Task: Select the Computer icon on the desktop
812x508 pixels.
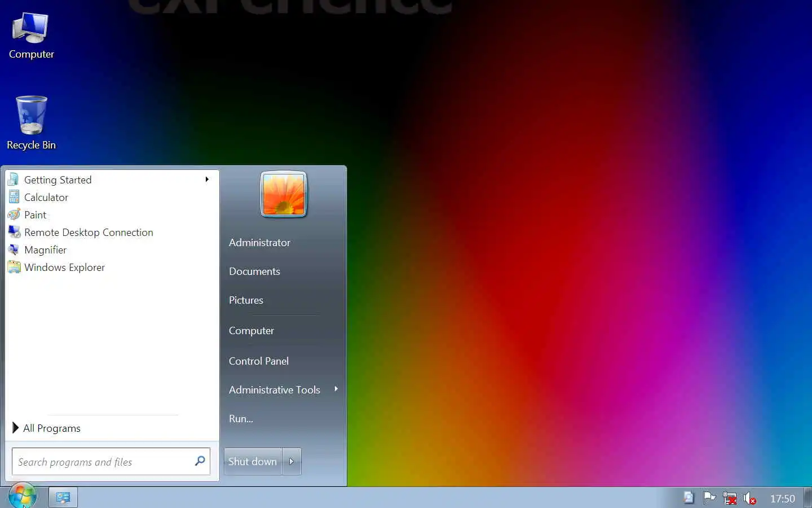Action: (x=31, y=36)
